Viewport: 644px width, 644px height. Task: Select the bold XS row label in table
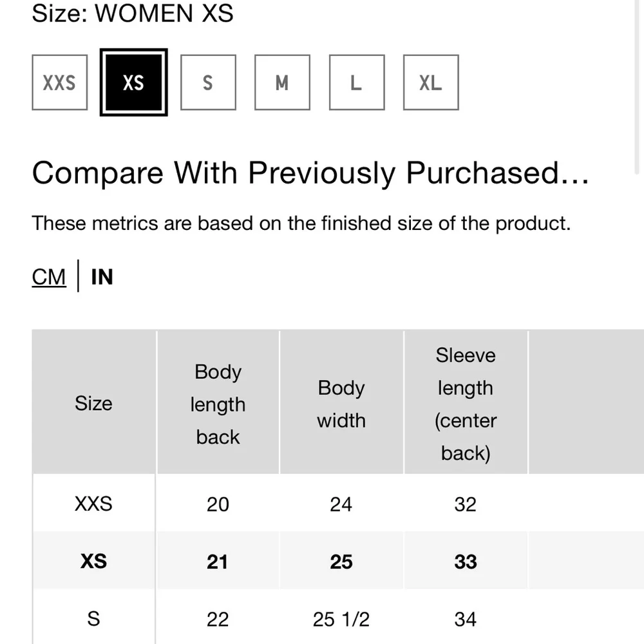click(93, 561)
